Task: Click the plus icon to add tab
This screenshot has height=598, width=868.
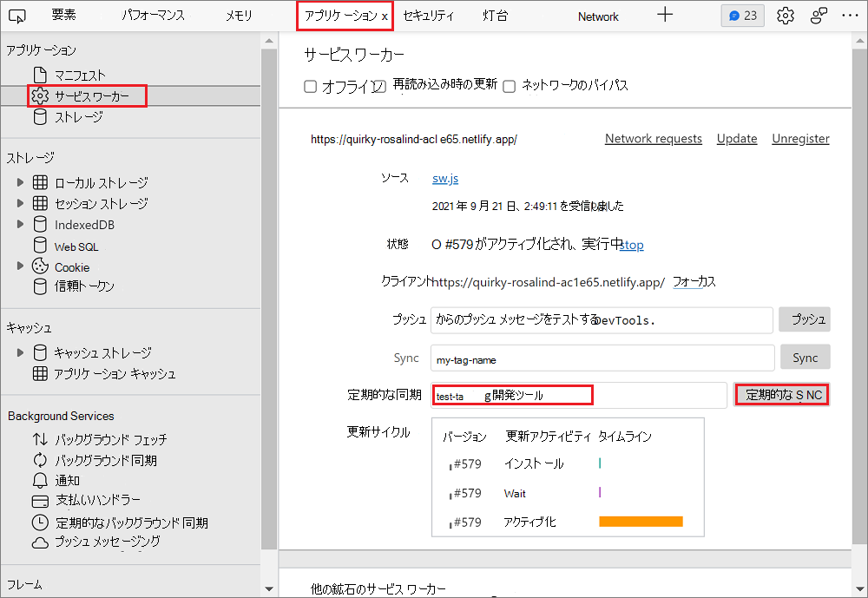Action: click(665, 15)
